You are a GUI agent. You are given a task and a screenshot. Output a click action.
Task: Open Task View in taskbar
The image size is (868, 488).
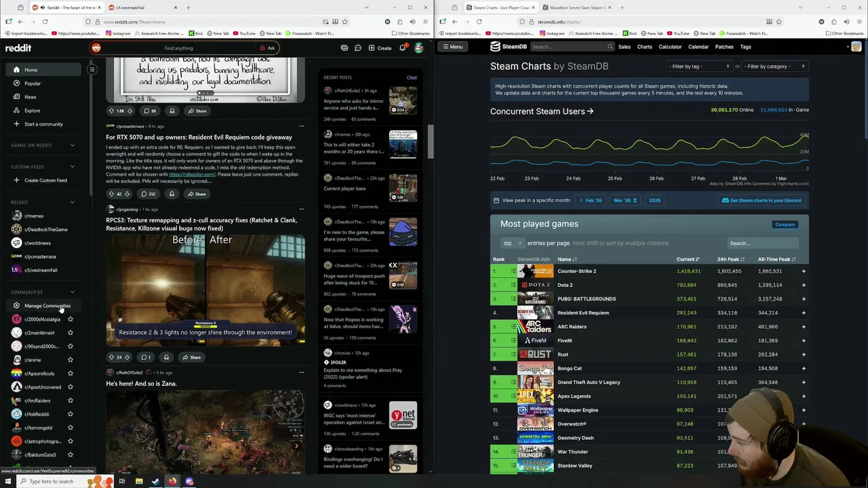(122, 481)
